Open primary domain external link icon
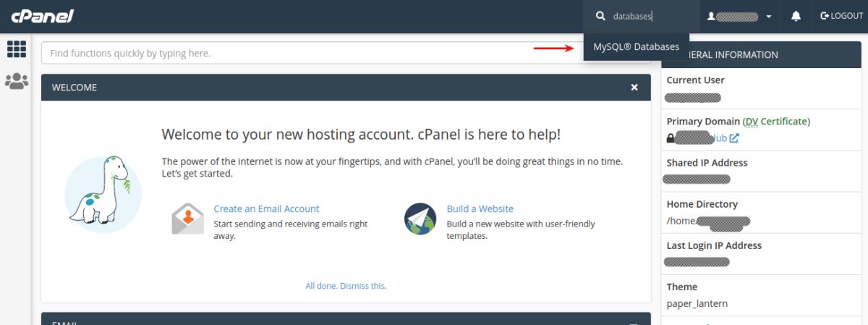This screenshot has width=868, height=325. [734, 138]
